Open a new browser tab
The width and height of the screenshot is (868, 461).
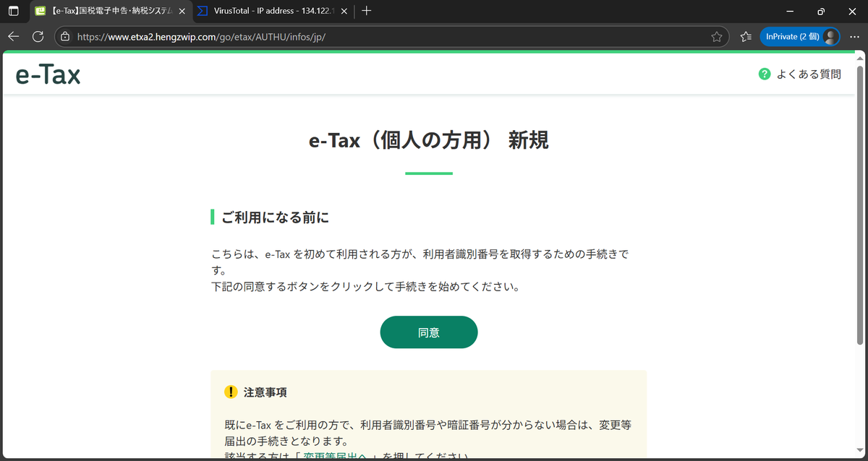point(367,11)
